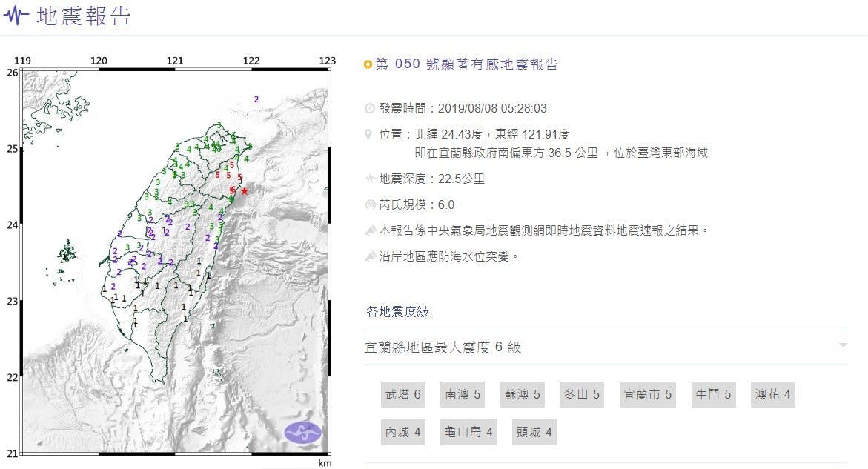Click the clock icon beside 發震時間
The height and width of the screenshot is (469, 868).
click(370, 108)
